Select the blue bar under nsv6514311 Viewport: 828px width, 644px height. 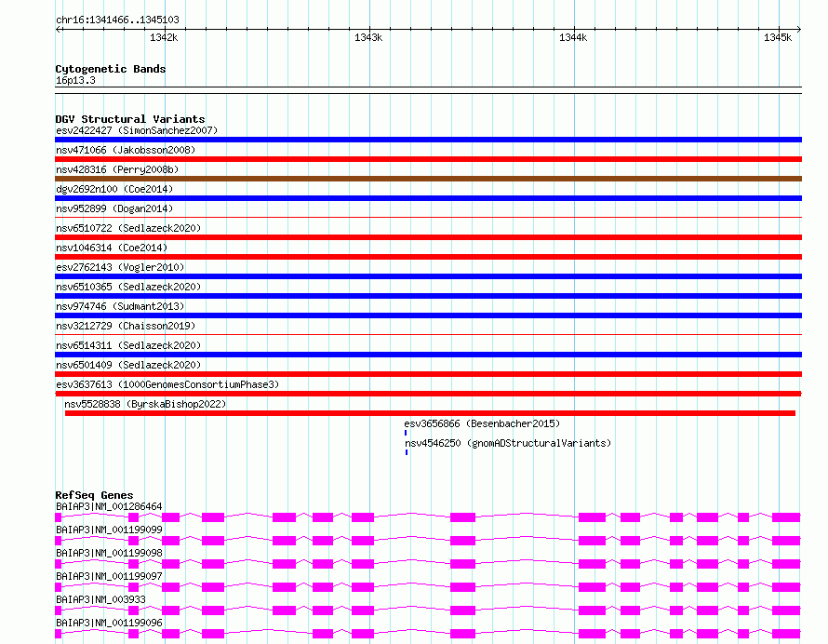pos(428,355)
